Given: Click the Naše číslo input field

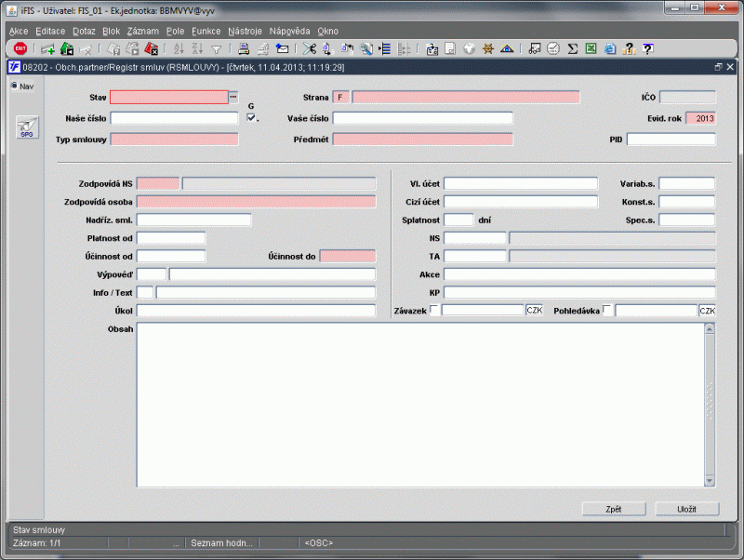Looking at the screenshot, I should pyautogui.click(x=174, y=118).
